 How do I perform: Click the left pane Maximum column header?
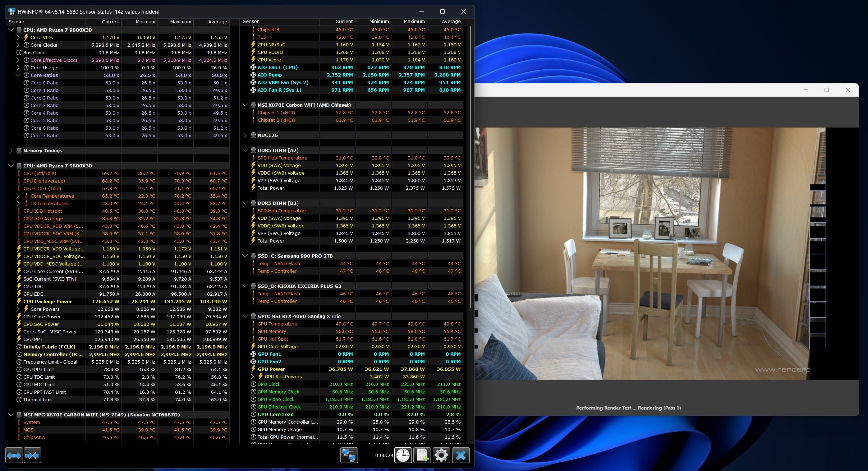point(180,22)
